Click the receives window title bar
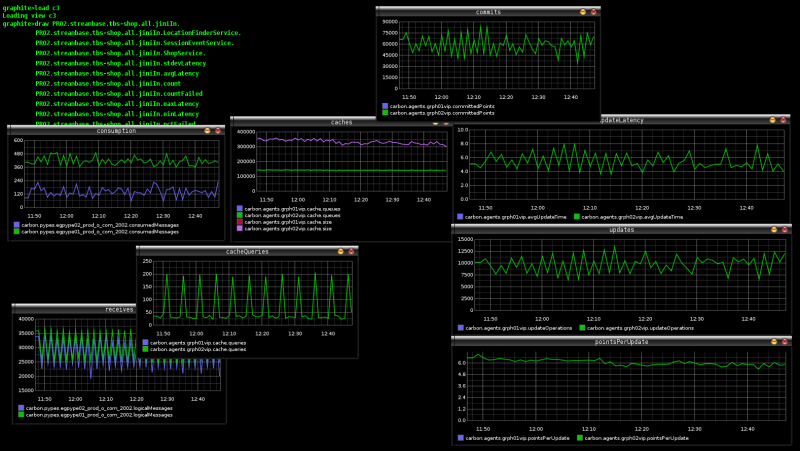 pyautogui.click(x=80, y=310)
